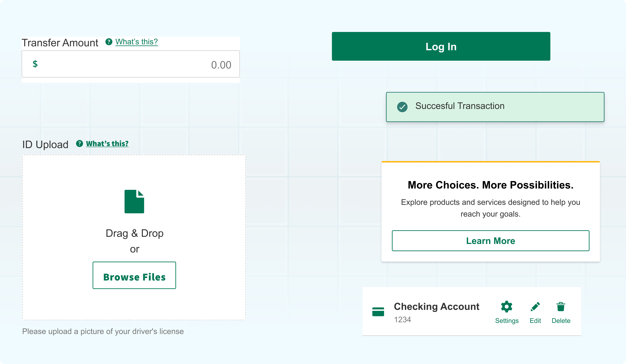Click the Delete trash icon
The height and width of the screenshot is (364, 626).
click(x=561, y=307)
